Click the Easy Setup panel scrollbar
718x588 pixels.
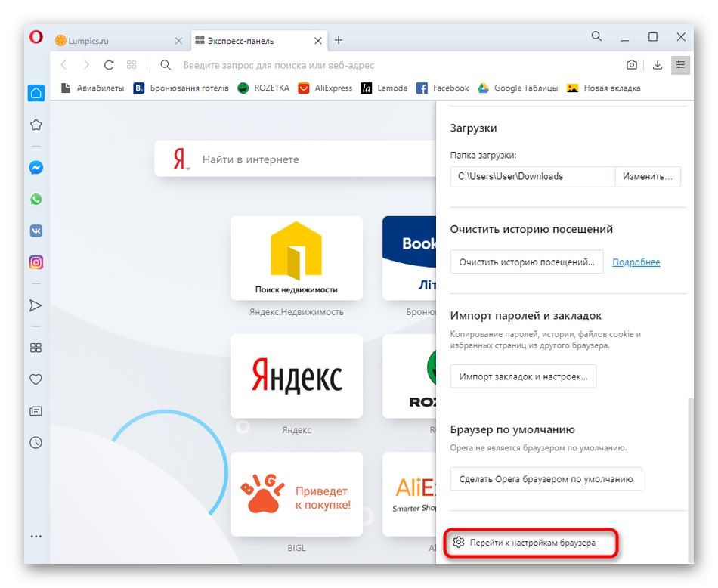[691, 480]
